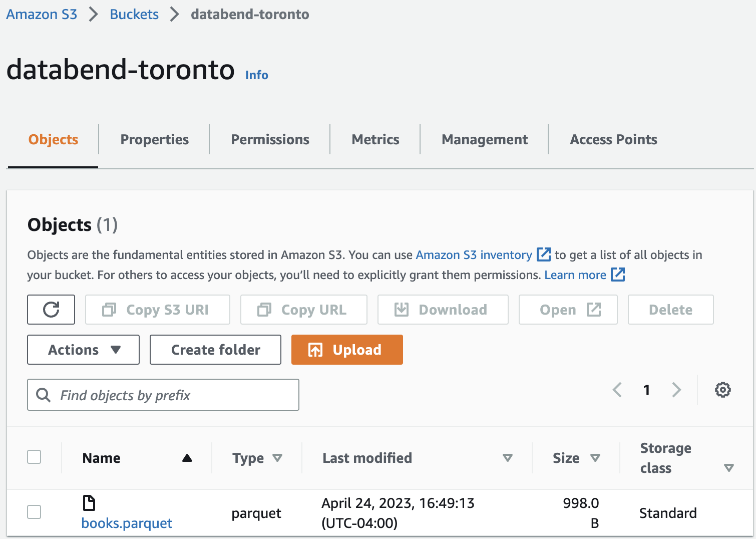Sort by Last modified column arrow
Viewport: 756px width, 539px height.
(507, 458)
